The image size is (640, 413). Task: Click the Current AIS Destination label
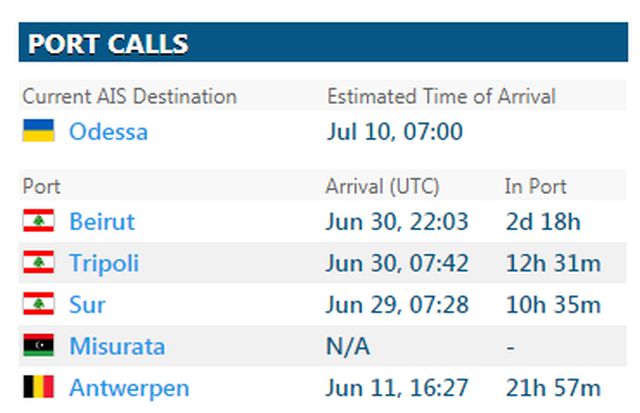[130, 96]
